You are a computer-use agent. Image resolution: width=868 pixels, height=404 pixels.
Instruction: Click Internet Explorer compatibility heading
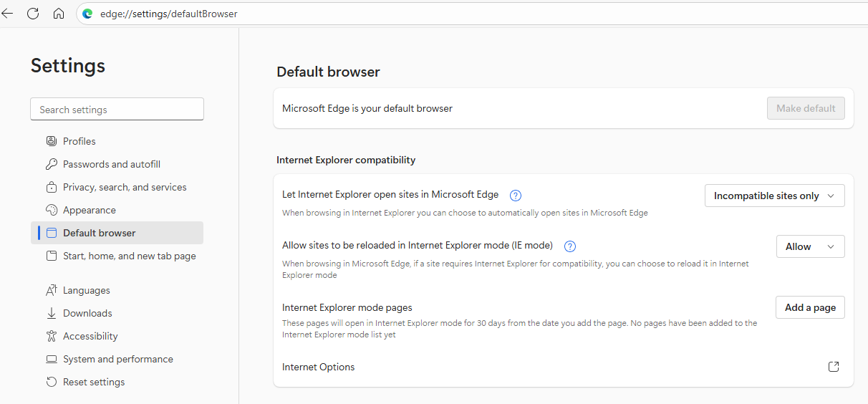click(346, 160)
